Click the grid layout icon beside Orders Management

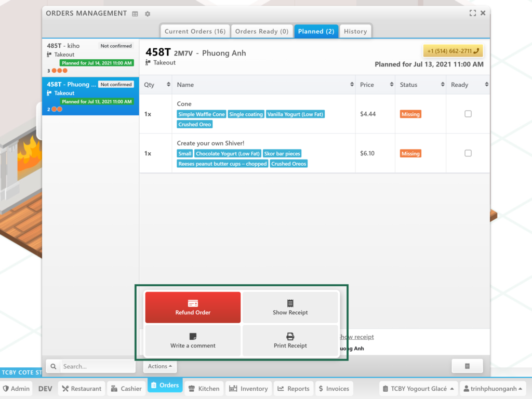pos(135,14)
